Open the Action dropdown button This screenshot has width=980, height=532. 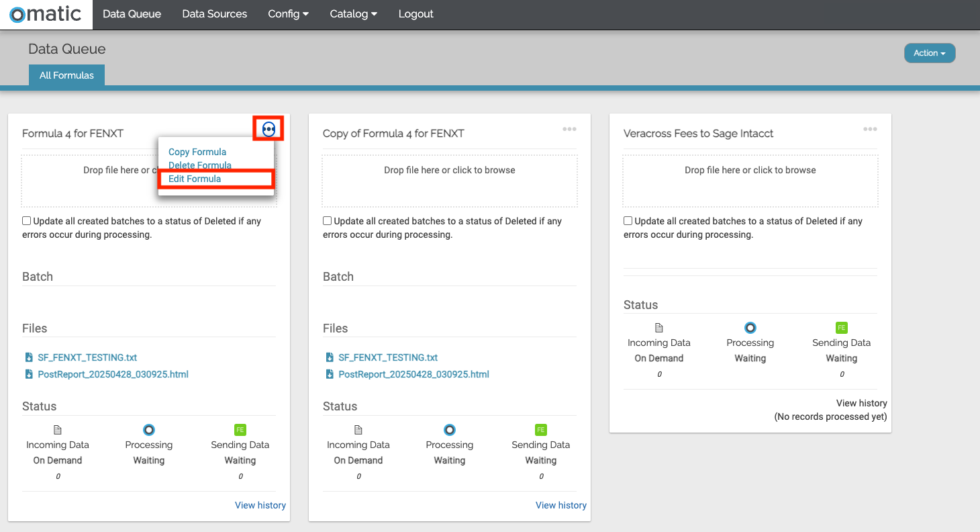point(930,53)
